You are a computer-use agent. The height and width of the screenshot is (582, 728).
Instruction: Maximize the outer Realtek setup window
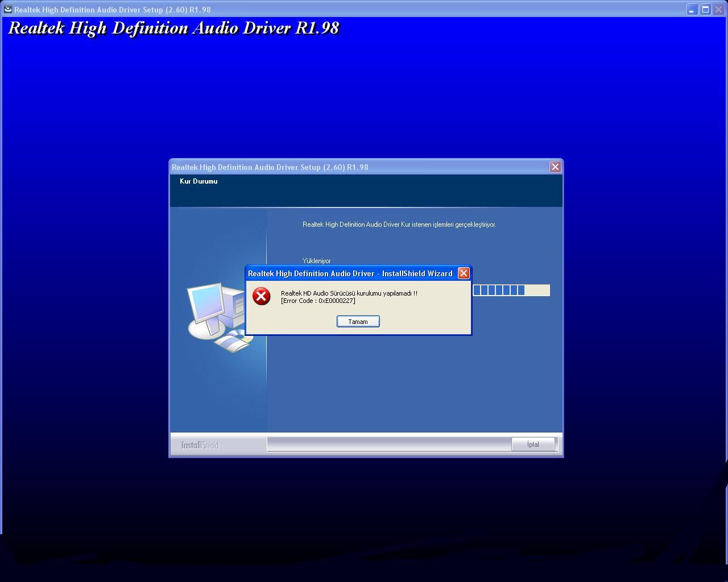coord(705,10)
